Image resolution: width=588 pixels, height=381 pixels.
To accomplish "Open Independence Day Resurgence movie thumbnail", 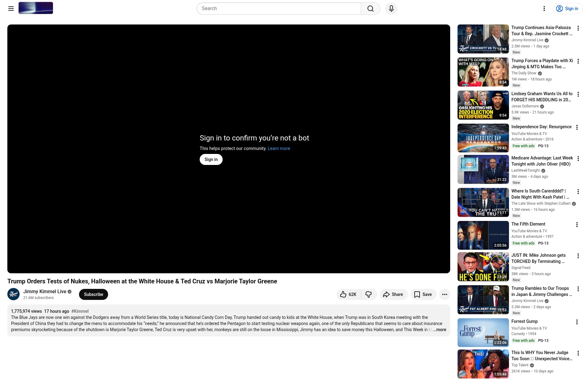I will [483, 138].
